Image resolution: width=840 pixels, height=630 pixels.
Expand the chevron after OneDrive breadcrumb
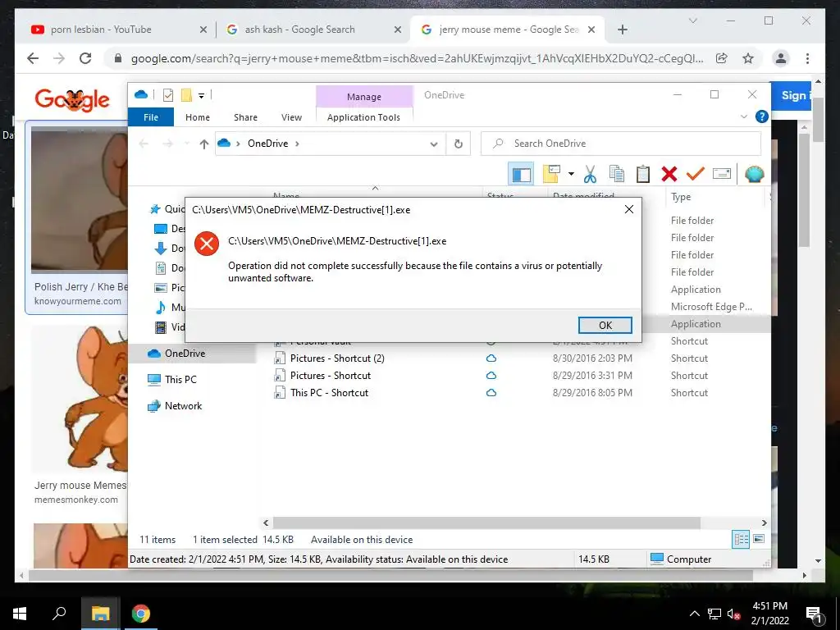297,144
